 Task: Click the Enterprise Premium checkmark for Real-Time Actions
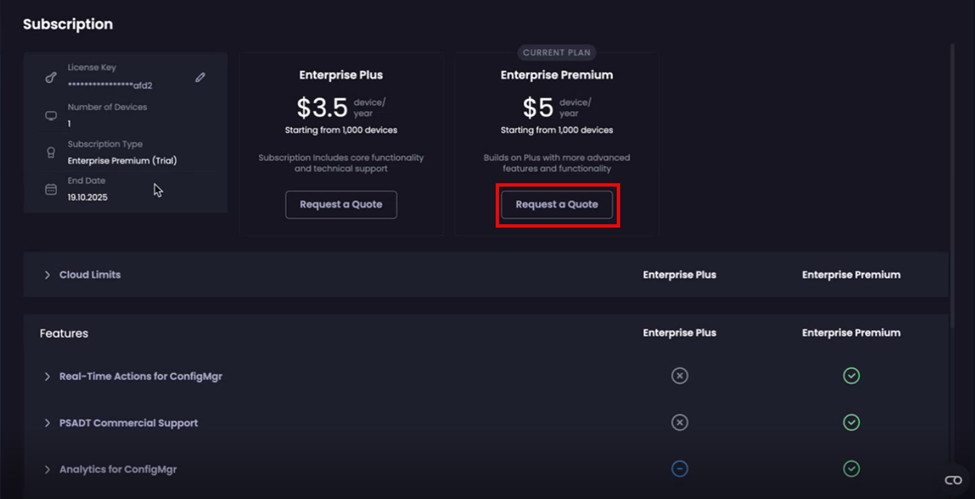tap(851, 376)
